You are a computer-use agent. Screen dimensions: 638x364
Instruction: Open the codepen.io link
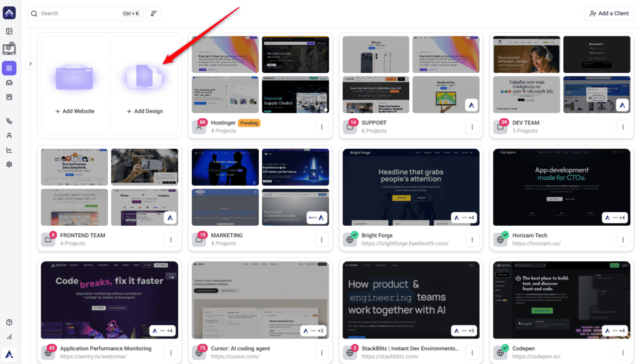pos(536,357)
